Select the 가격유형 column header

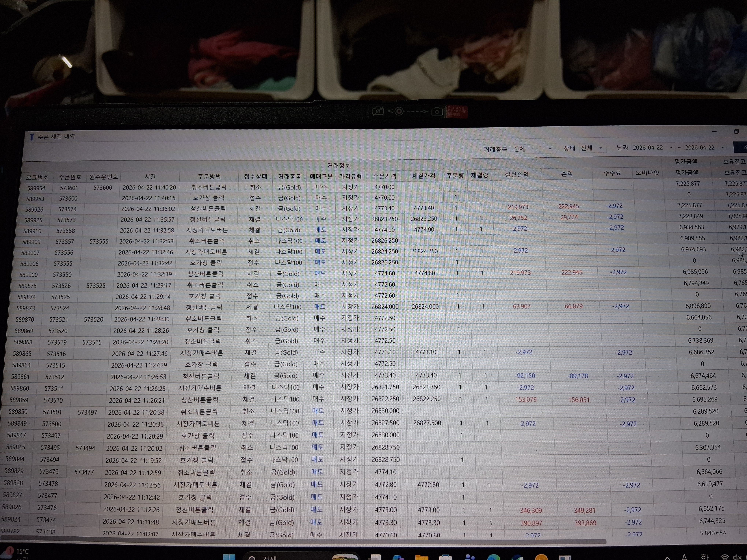350,176
